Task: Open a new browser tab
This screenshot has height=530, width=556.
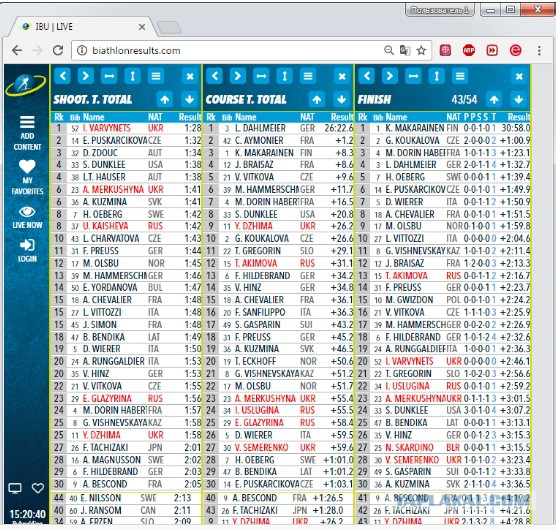Action: click(x=169, y=27)
